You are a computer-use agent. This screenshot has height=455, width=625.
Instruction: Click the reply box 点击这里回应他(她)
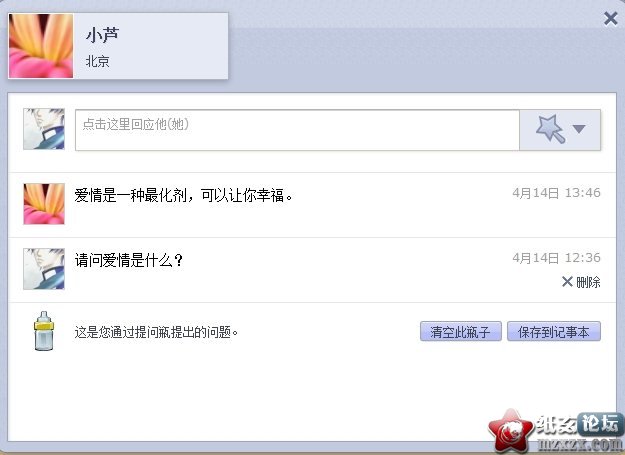297,130
